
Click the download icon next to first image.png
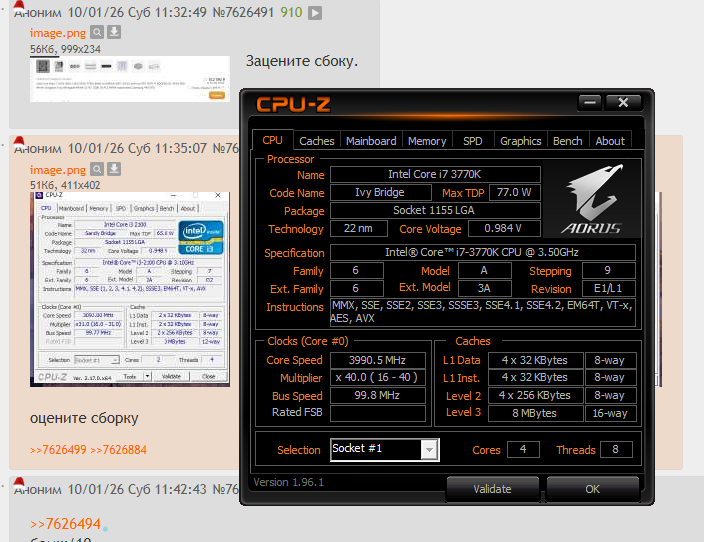pyautogui.click(x=114, y=32)
